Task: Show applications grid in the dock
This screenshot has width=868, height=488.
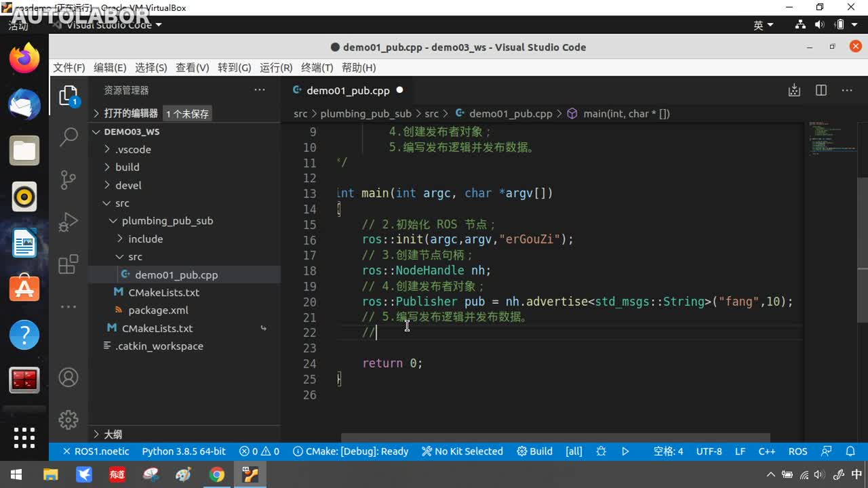Action: pyautogui.click(x=24, y=438)
